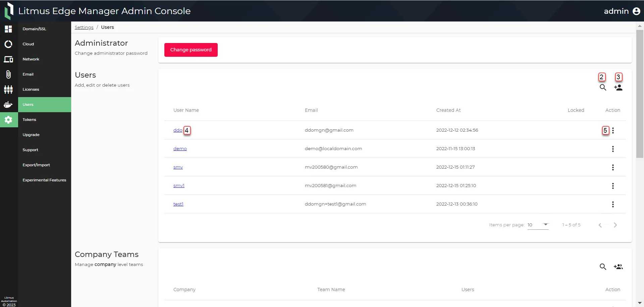Open Domain/SSL settings menu item
The image size is (644, 307).
[45, 29]
